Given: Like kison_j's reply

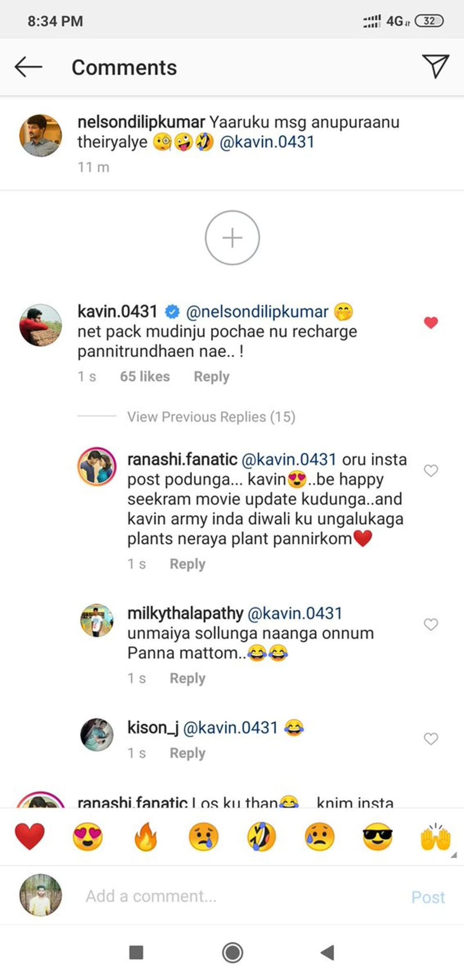Looking at the screenshot, I should pyautogui.click(x=431, y=739).
